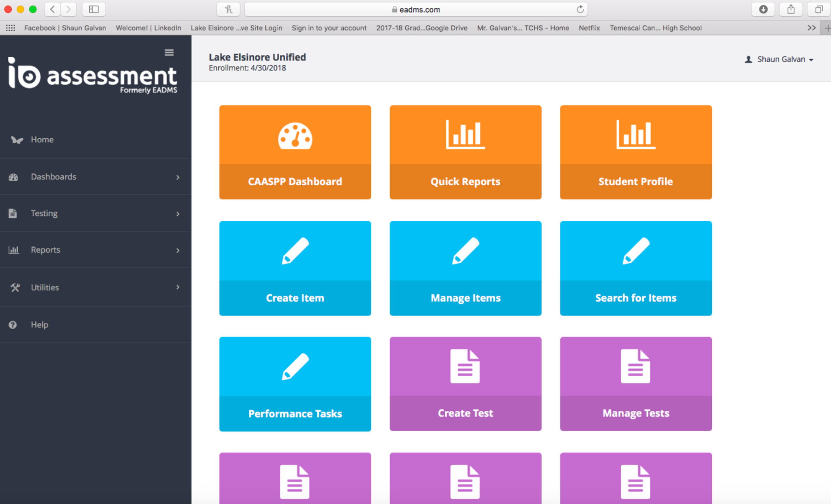Expand the Reports sidebar menu
This screenshot has width=831, height=504.
point(95,250)
